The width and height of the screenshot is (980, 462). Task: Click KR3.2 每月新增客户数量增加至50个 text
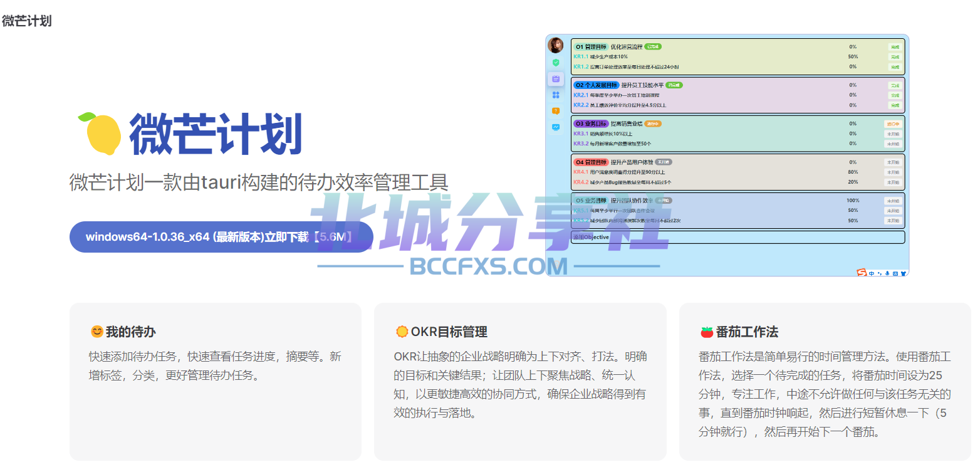pyautogui.click(x=612, y=144)
